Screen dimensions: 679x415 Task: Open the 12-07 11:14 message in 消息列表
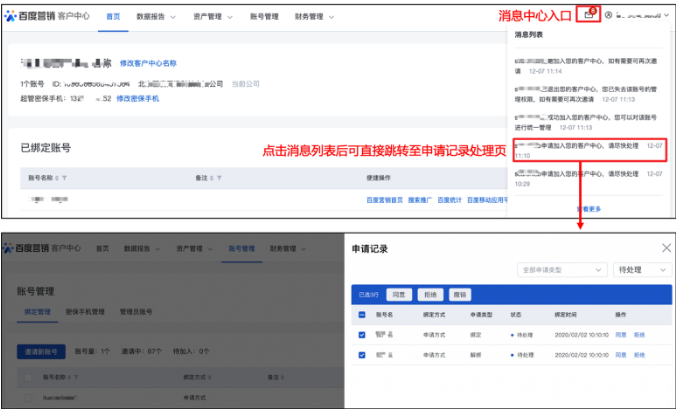[x=586, y=66]
